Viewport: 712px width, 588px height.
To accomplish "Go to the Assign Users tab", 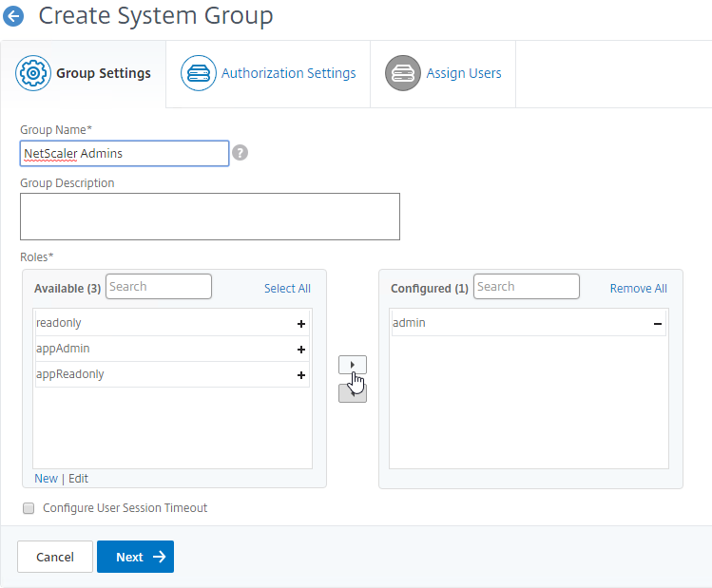I will pyautogui.click(x=443, y=73).
